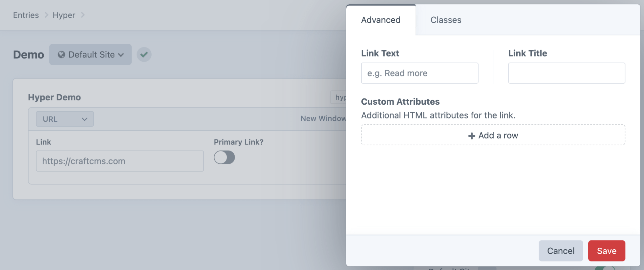644x270 pixels.
Task: Click the plus icon in Add a row
Action: point(471,136)
